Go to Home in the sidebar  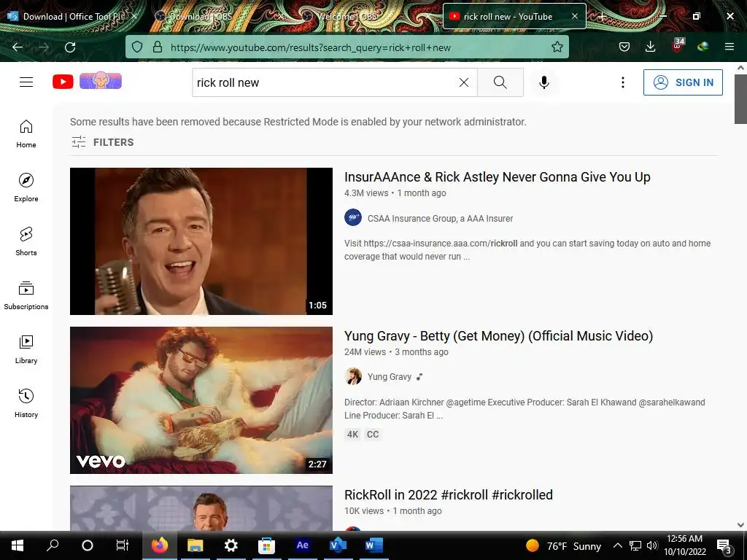pyautogui.click(x=26, y=134)
